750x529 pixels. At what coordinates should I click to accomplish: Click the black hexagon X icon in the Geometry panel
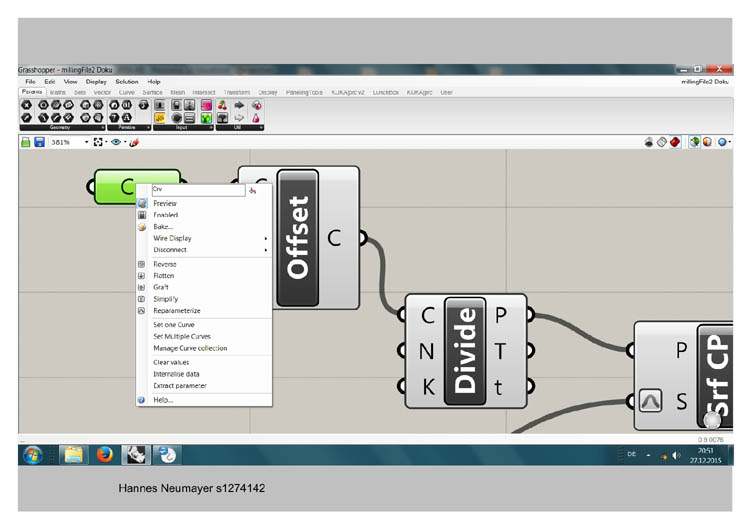pyautogui.click(x=27, y=105)
